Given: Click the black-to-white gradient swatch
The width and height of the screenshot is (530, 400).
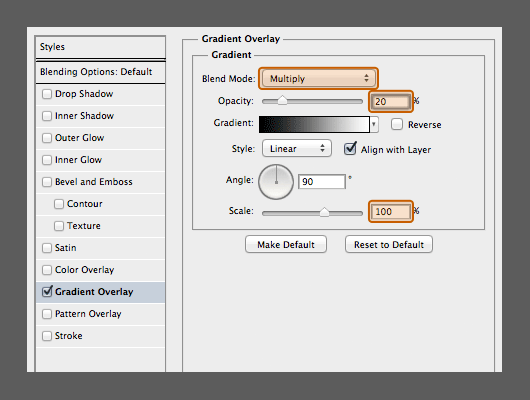Looking at the screenshot, I should tap(314, 124).
